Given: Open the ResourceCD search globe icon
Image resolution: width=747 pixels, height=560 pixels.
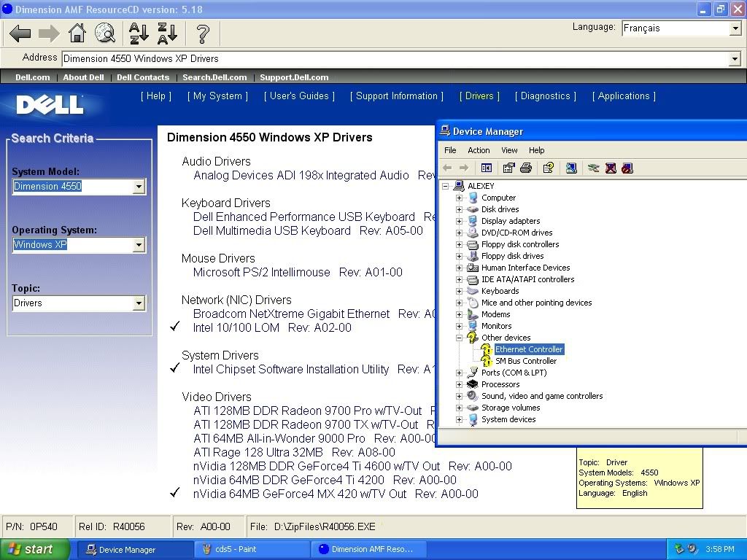Looking at the screenshot, I should point(105,33).
